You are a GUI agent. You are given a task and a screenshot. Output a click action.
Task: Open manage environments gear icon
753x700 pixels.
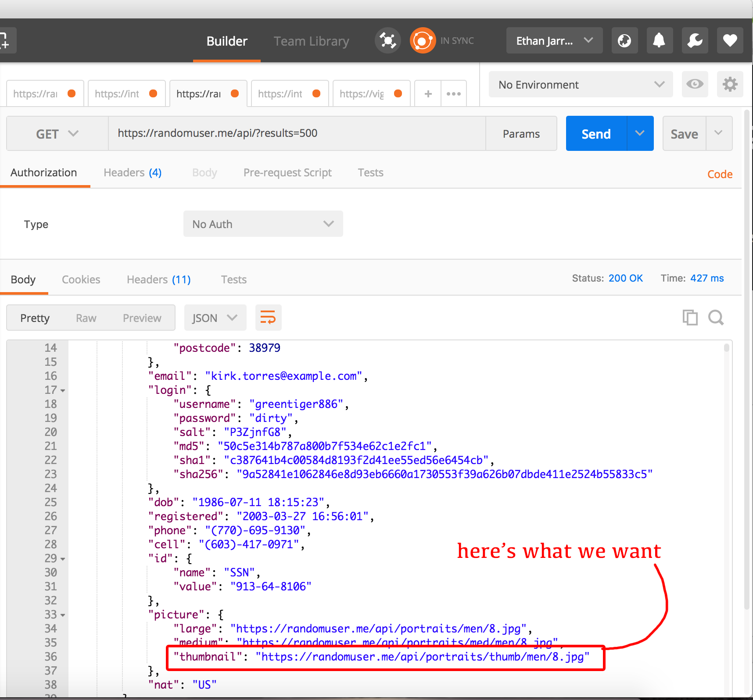tap(730, 84)
